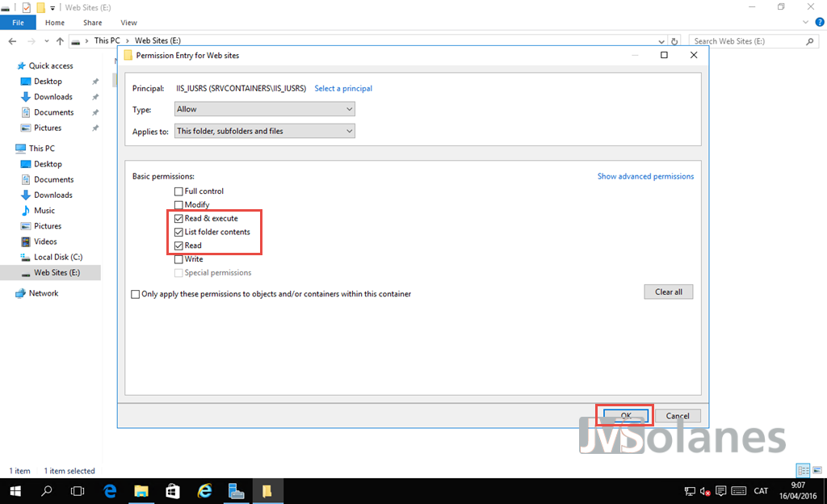Viewport: 827px width, 504px height.
Task: Confirm with the OK button
Action: coord(626,415)
